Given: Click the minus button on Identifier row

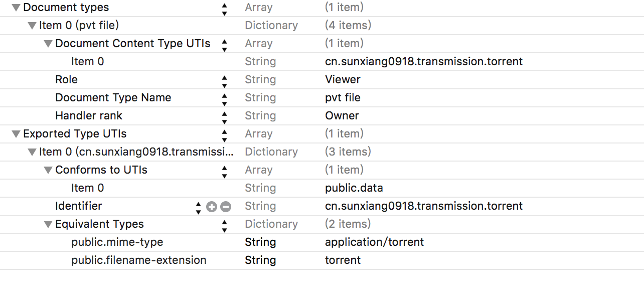Looking at the screenshot, I should click(x=226, y=206).
